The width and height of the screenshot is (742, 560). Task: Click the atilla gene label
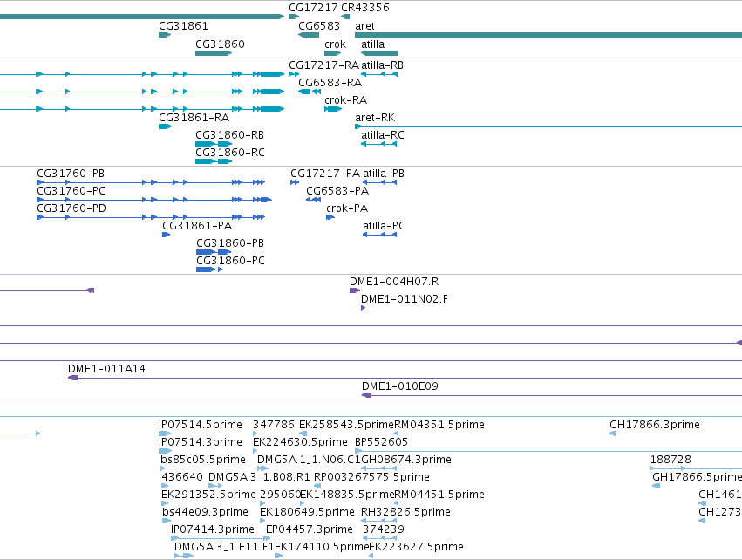tap(373, 44)
